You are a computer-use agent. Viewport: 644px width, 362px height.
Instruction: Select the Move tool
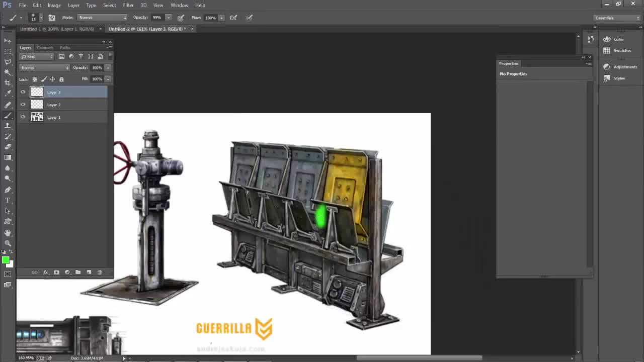pos(8,41)
